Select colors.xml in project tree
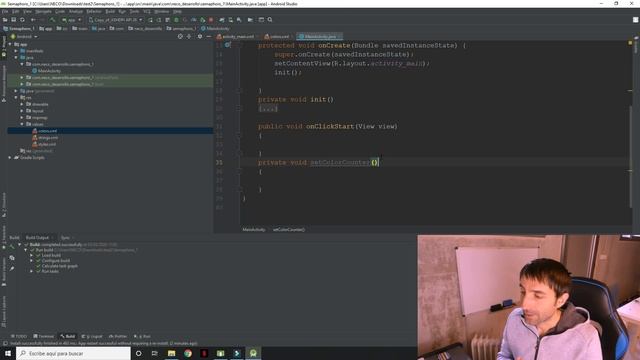 tap(44, 131)
